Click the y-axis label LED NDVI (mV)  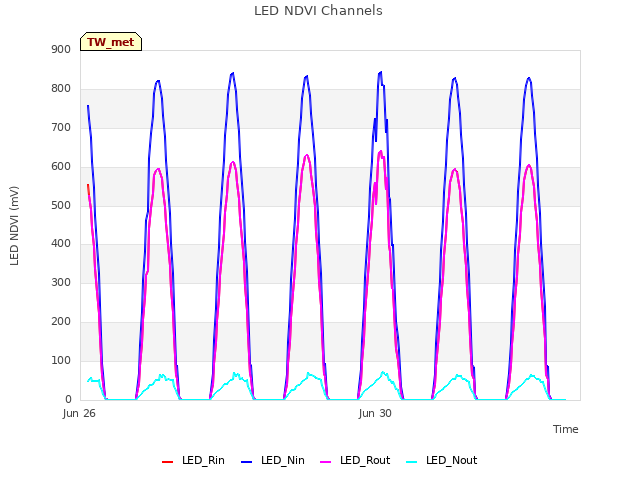(x=14, y=226)
